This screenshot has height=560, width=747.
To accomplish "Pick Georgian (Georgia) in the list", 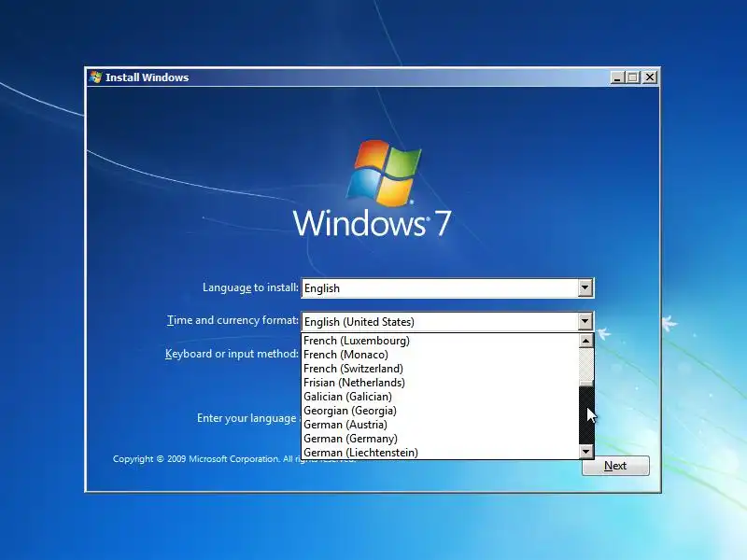I will pyautogui.click(x=440, y=411).
